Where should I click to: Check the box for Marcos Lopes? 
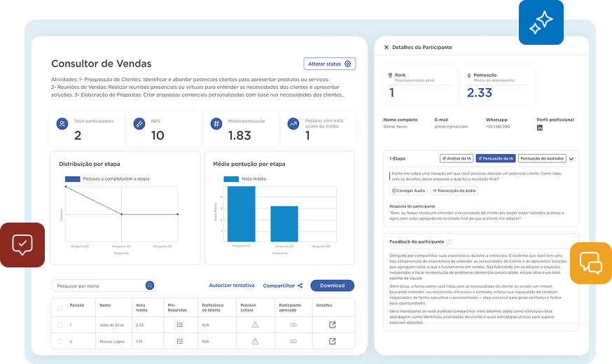click(60, 342)
